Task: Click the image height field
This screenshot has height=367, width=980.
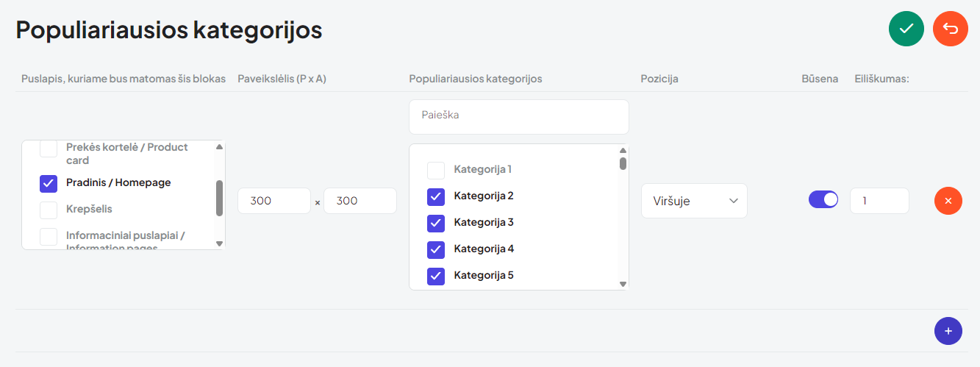Action: (360, 201)
